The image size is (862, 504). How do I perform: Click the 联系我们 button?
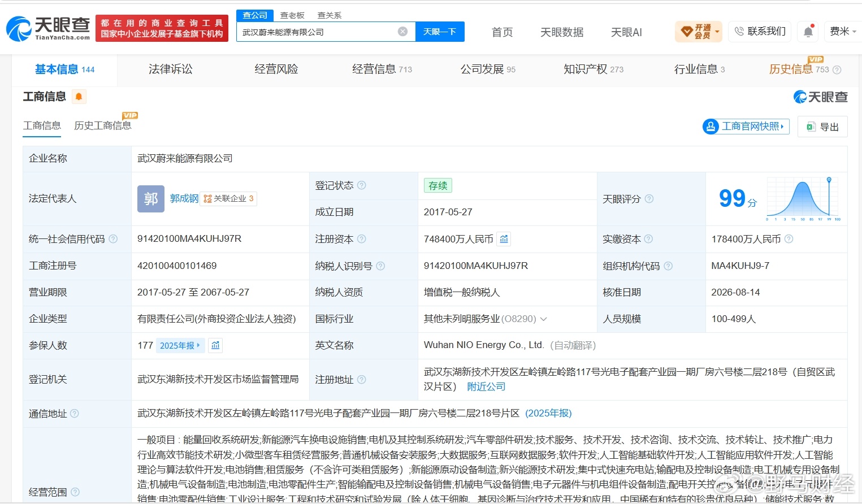pyautogui.click(x=760, y=32)
